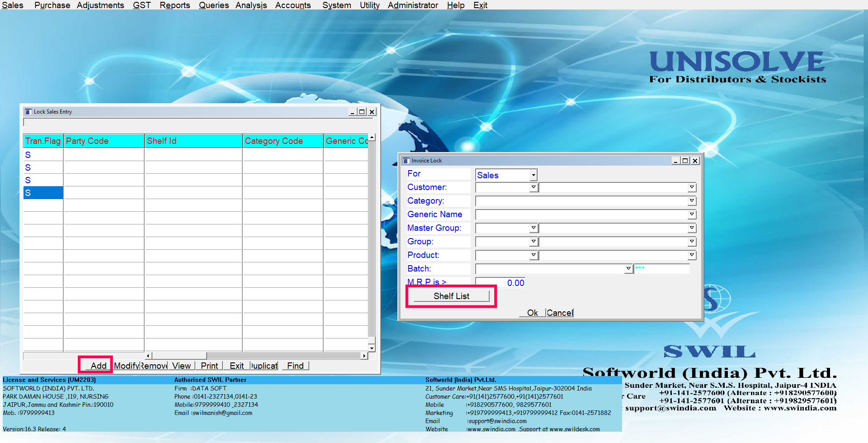Open the Reports menu
The width and height of the screenshot is (868, 443).
(175, 5)
